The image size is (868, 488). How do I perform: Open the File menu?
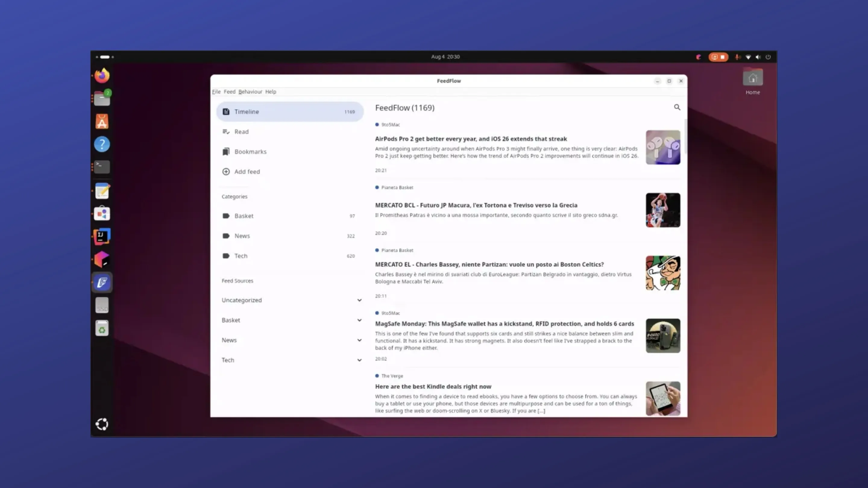[x=216, y=92]
